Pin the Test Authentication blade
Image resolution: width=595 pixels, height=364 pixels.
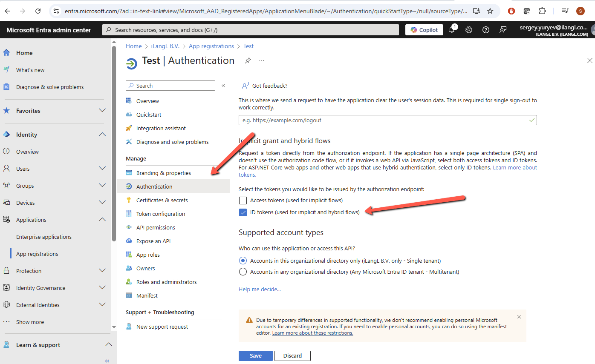coord(248,61)
